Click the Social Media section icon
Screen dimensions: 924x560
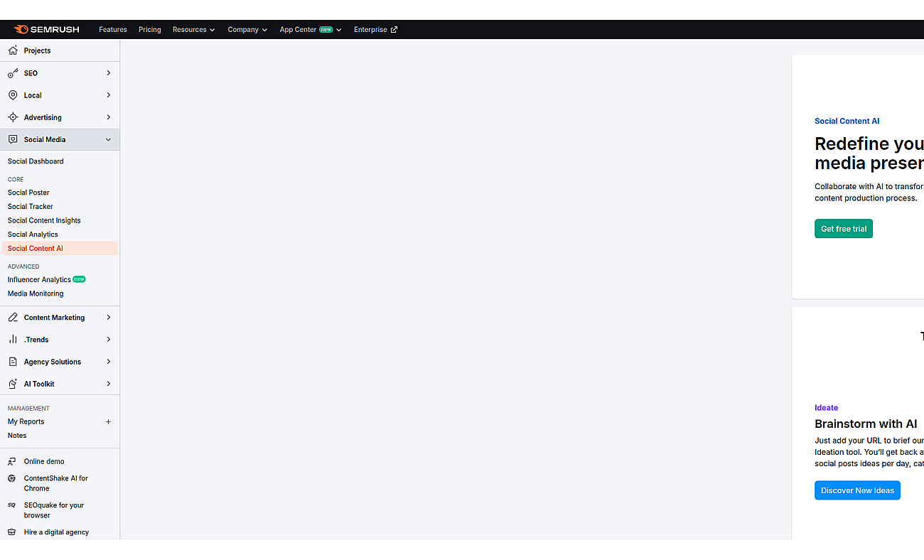pyautogui.click(x=13, y=139)
